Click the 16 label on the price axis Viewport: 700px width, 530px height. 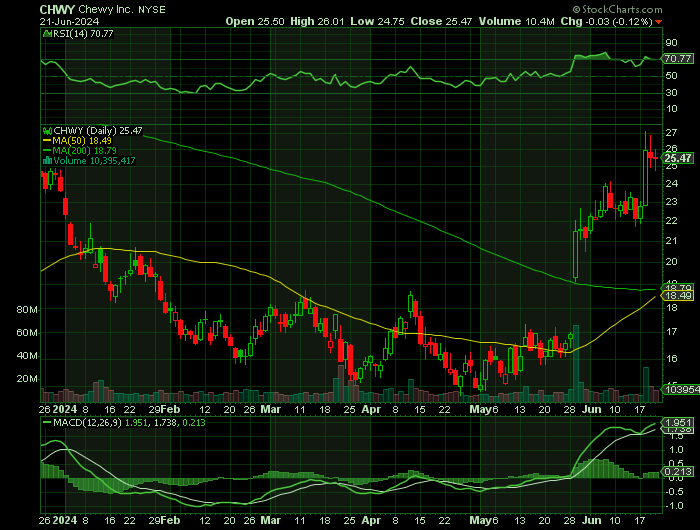(671, 359)
